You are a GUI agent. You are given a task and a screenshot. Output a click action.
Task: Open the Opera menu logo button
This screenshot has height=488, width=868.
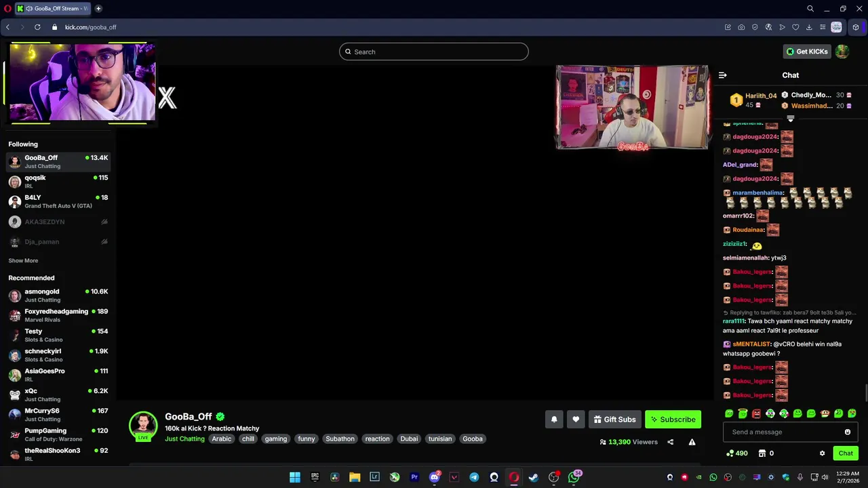[x=7, y=9]
